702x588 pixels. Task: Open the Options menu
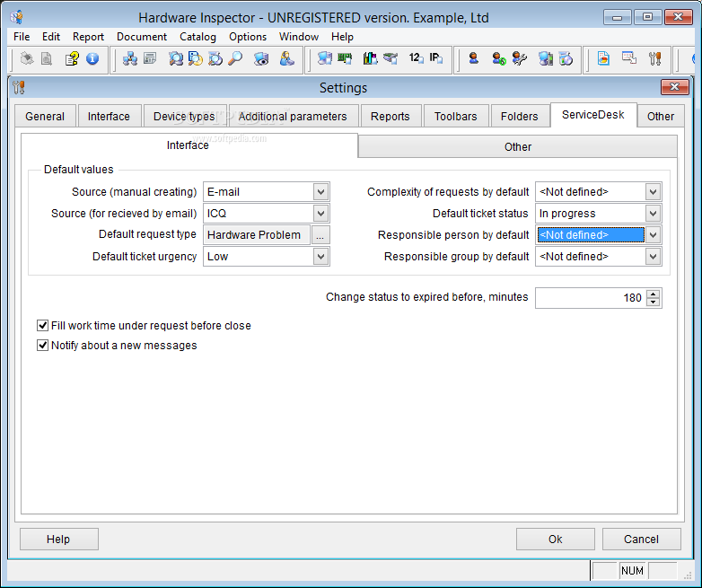pyautogui.click(x=248, y=37)
